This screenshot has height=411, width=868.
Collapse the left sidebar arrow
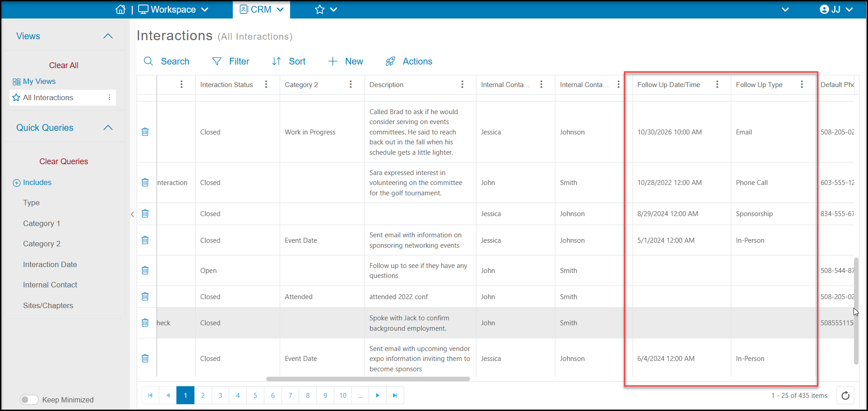click(132, 214)
